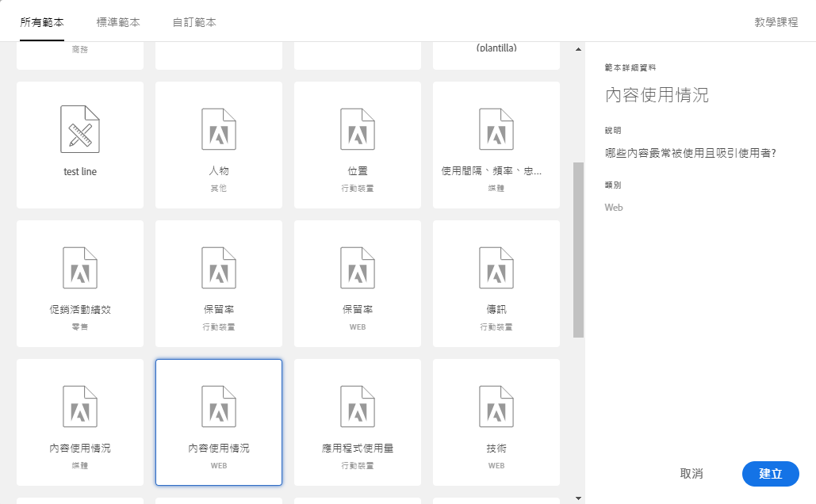Open the 自訂範本 tab
This screenshot has width=816, height=504.
pyautogui.click(x=194, y=22)
